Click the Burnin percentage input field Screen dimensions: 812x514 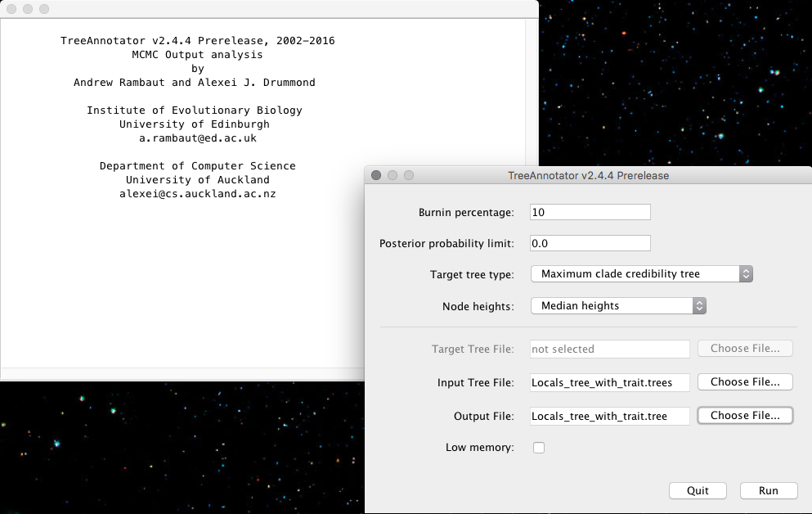(590, 212)
